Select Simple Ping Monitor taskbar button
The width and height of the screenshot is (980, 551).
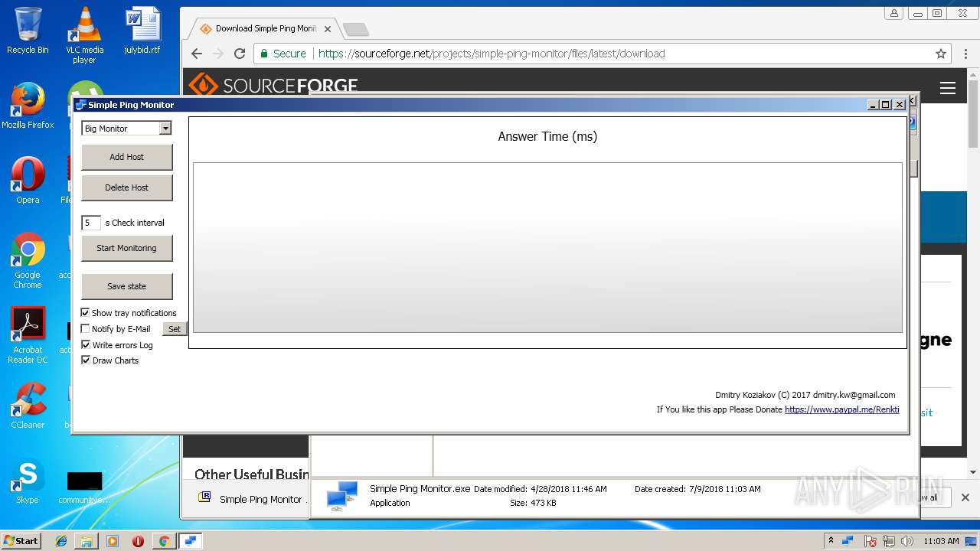190,541
